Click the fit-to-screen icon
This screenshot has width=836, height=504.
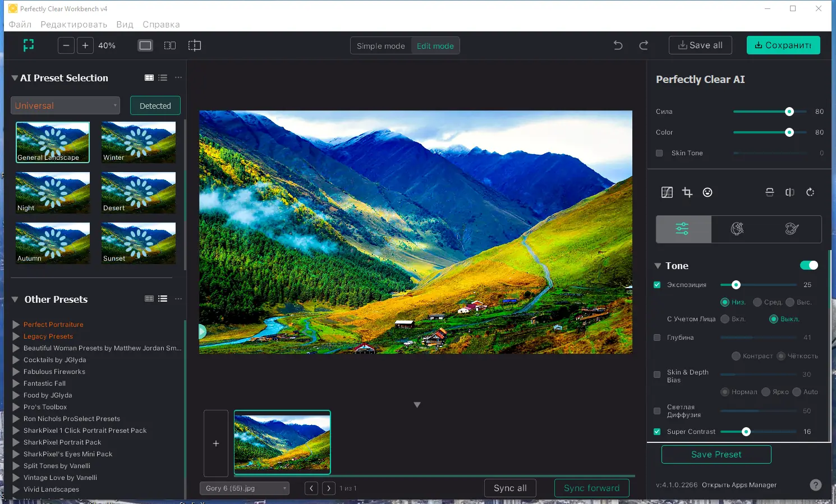pos(29,45)
